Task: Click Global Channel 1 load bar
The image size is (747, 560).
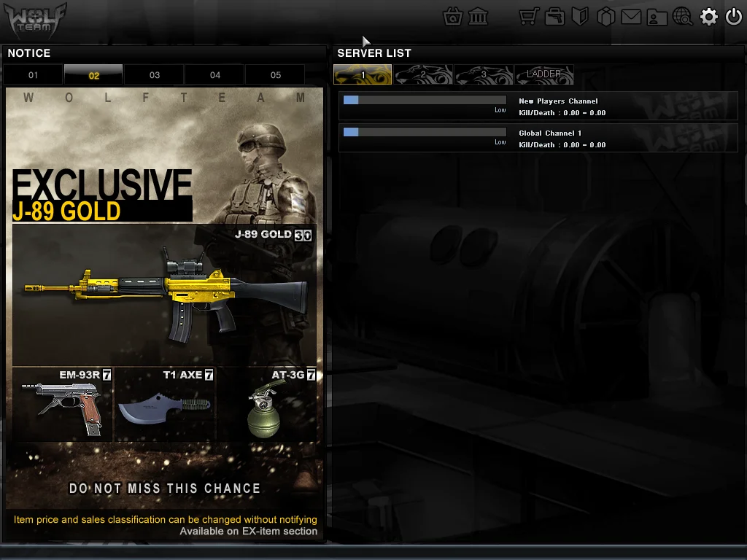Action: pyautogui.click(x=425, y=132)
